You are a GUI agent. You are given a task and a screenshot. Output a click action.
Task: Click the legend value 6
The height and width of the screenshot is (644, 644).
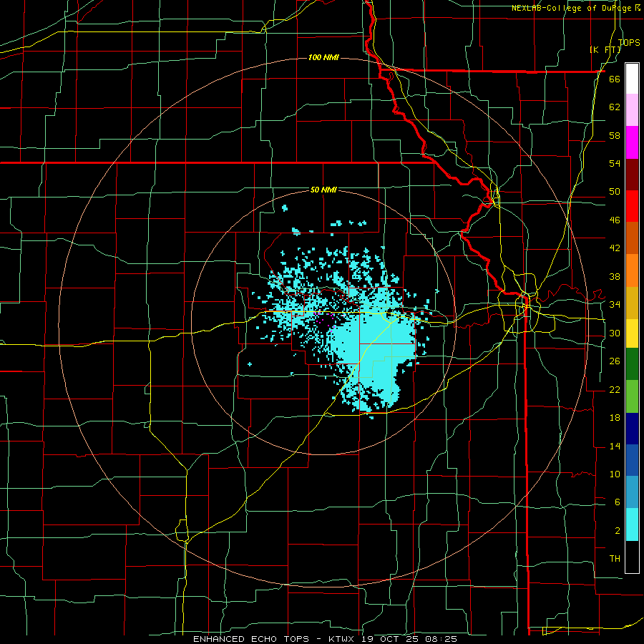(618, 502)
